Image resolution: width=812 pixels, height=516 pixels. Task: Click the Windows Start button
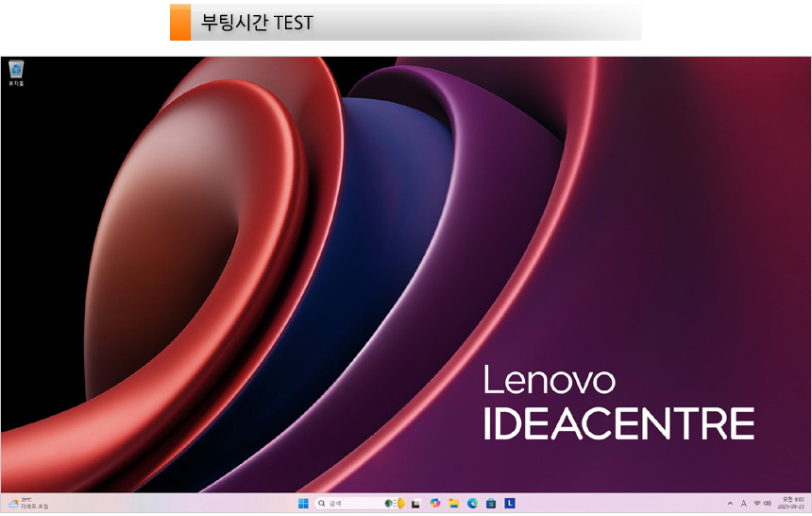303,504
